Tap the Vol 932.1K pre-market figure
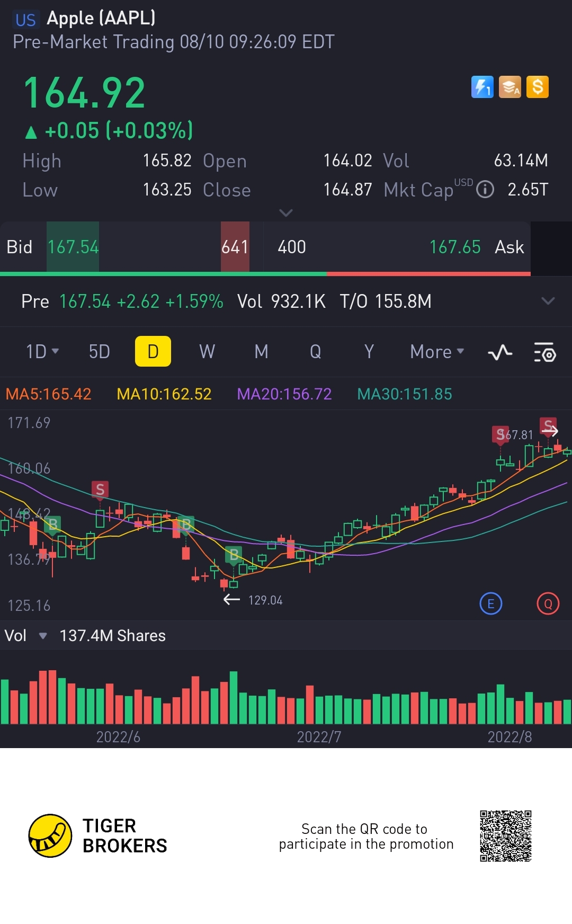Image resolution: width=572 pixels, height=924 pixels. tap(281, 301)
